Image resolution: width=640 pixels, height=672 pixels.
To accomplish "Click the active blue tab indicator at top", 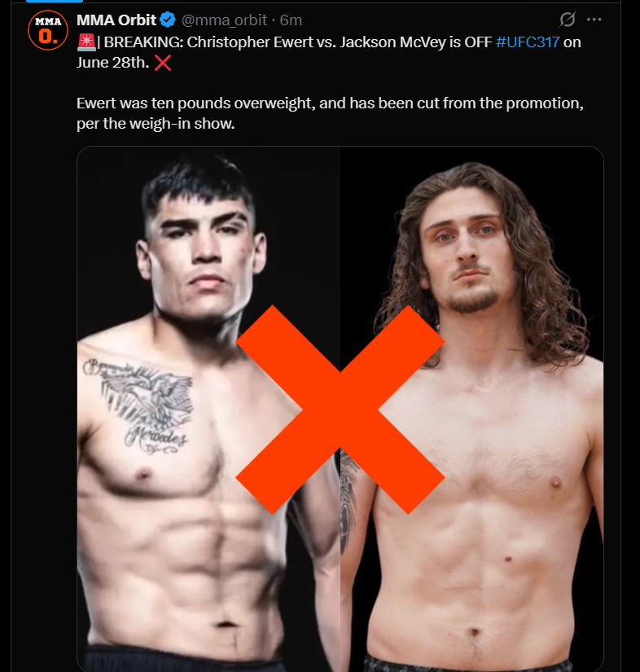I will (x=55, y=2).
